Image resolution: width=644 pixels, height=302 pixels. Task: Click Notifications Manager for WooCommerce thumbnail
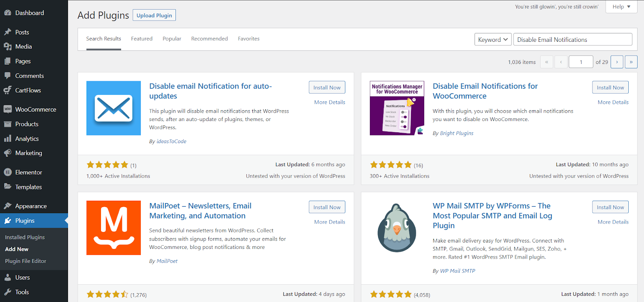point(397,108)
